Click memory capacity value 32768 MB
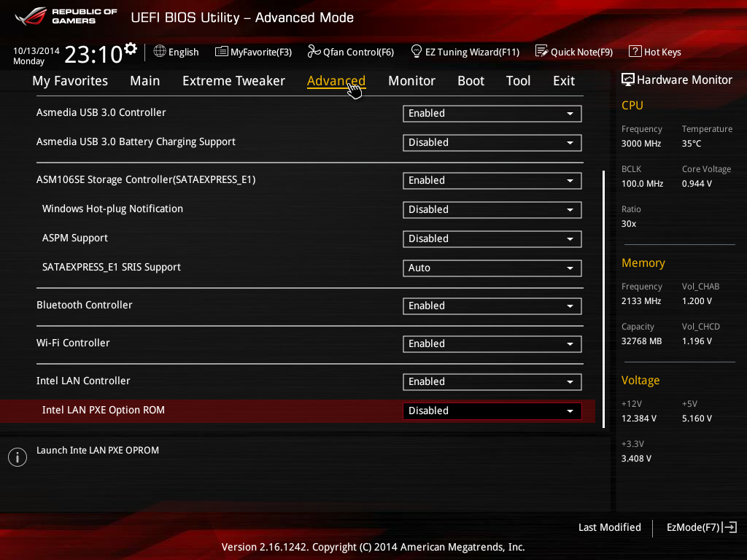The image size is (747, 560). coord(641,341)
